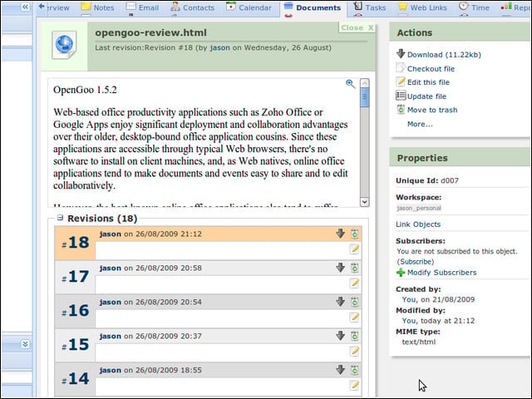Collapse the Revisions (18) section
Viewport: 532px width, 399px height.
point(60,218)
